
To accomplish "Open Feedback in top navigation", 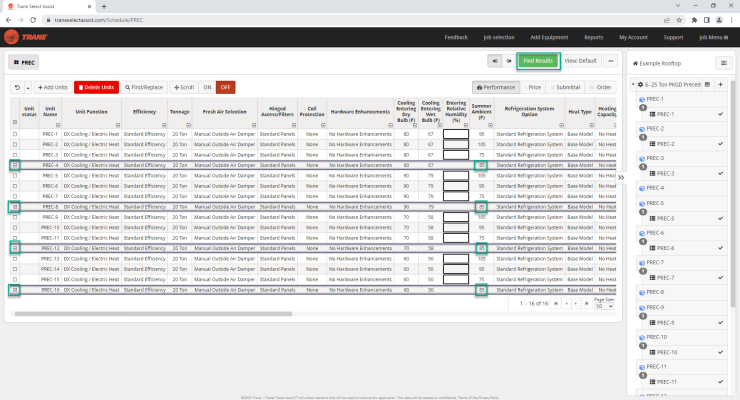I will pos(456,37).
